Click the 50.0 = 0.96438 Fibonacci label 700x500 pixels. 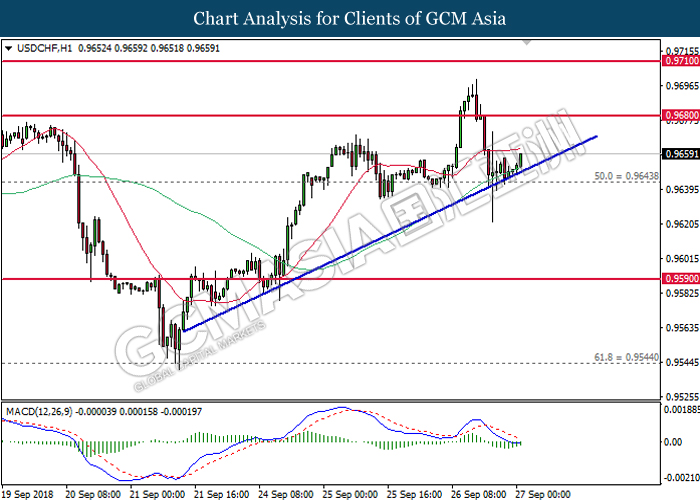point(626,176)
